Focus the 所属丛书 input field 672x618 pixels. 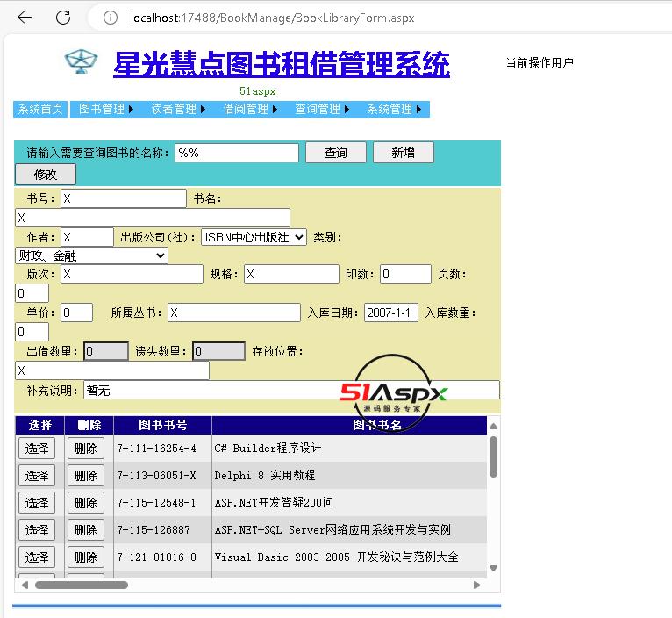[x=234, y=313]
